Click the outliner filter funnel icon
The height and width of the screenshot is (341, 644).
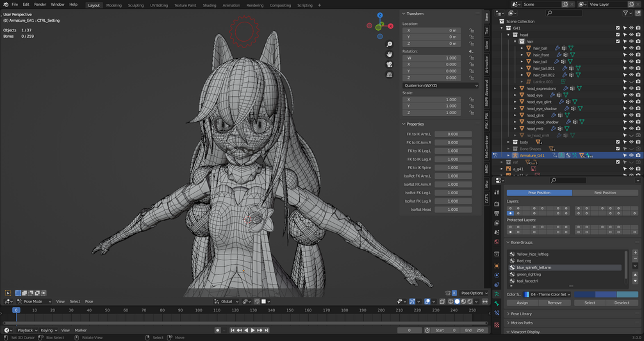pos(625,13)
